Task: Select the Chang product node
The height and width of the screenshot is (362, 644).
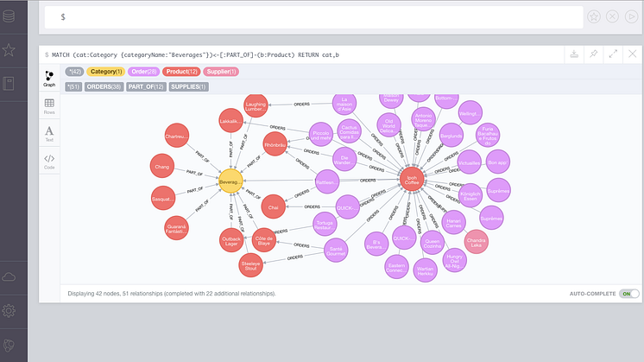Action: pyautogui.click(x=161, y=166)
